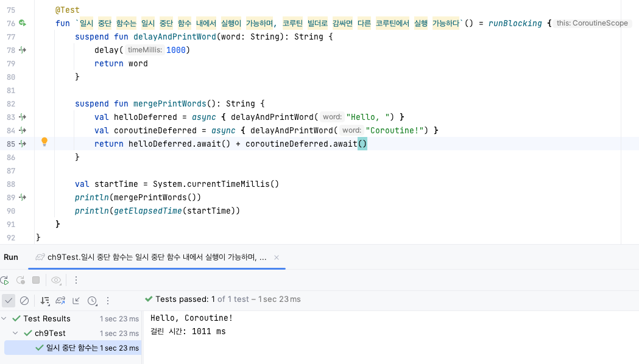Click 'getElapsedTime' call on line 90

click(x=148, y=211)
